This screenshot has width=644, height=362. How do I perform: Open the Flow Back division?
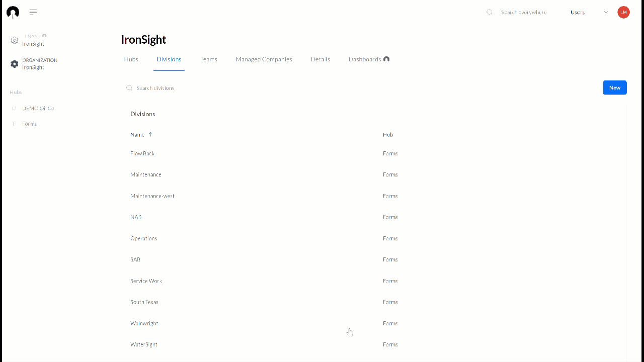pyautogui.click(x=142, y=153)
